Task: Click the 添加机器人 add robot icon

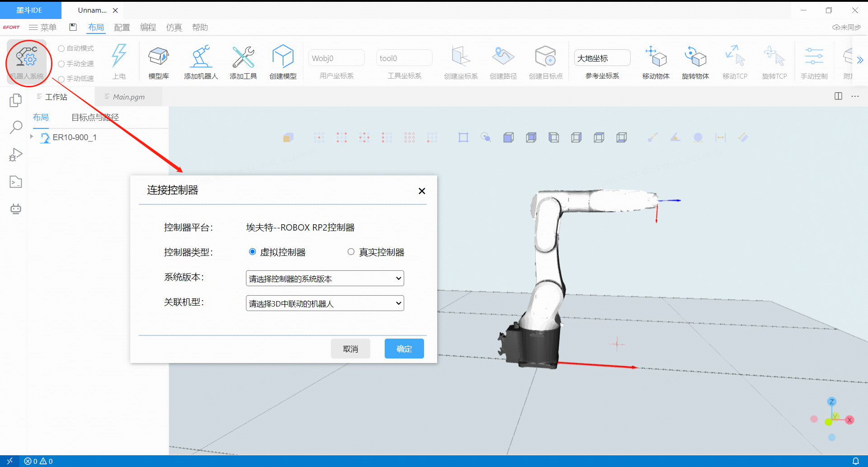Action: click(x=201, y=62)
